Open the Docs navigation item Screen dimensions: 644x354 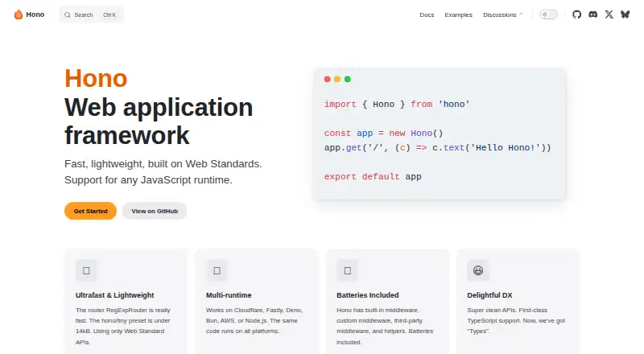click(427, 14)
